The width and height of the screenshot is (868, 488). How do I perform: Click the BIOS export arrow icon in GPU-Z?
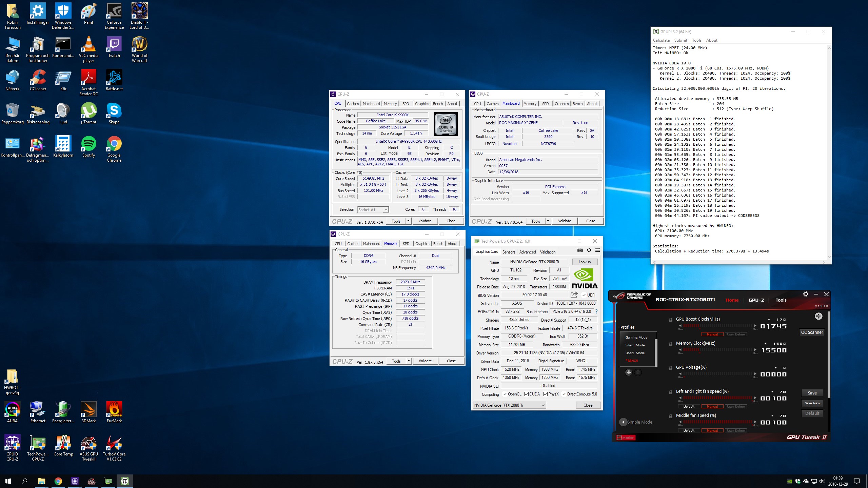point(574,295)
